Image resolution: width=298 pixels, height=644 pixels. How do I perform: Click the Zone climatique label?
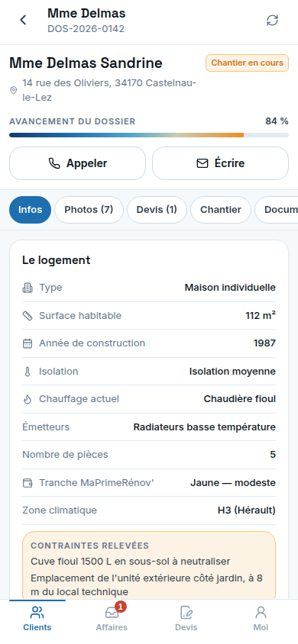[x=60, y=510]
